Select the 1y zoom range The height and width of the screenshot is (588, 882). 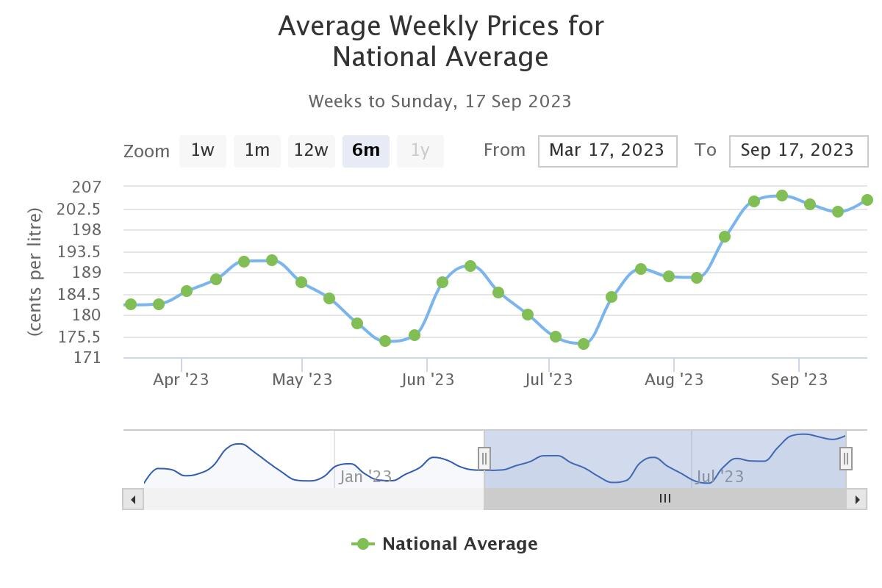pyautogui.click(x=420, y=151)
